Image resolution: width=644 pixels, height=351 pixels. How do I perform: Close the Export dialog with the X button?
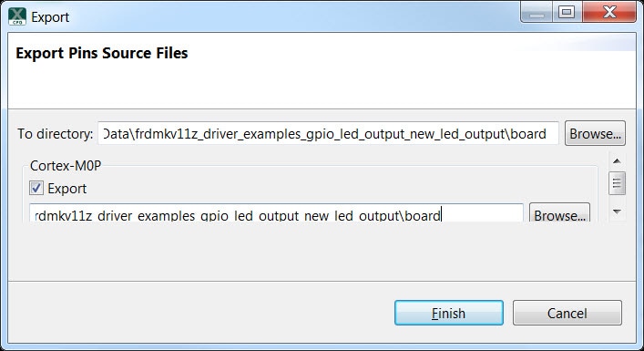pyautogui.click(x=609, y=13)
